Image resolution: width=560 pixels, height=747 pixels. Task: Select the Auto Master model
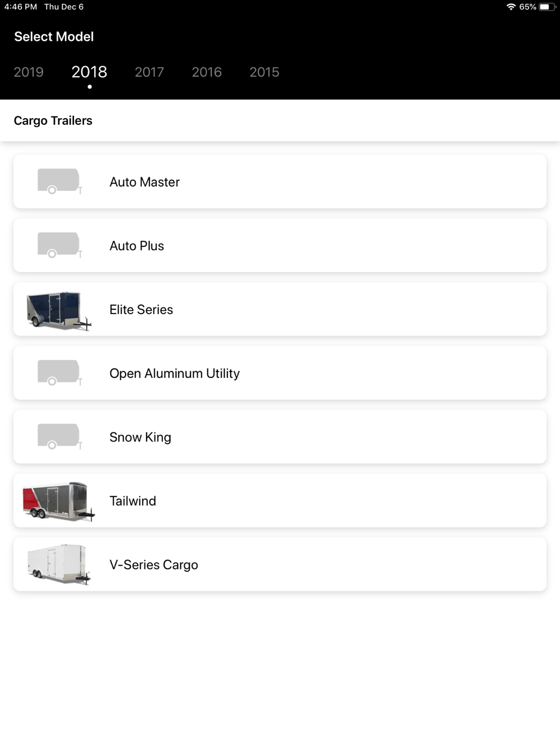(x=144, y=182)
